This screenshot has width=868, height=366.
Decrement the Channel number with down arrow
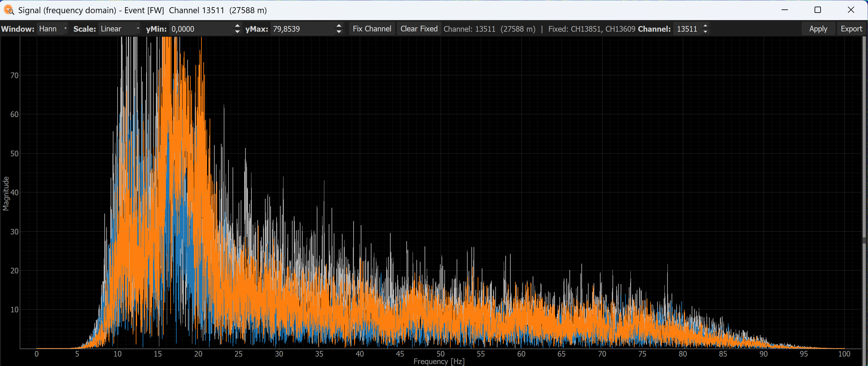(x=705, y=32)
